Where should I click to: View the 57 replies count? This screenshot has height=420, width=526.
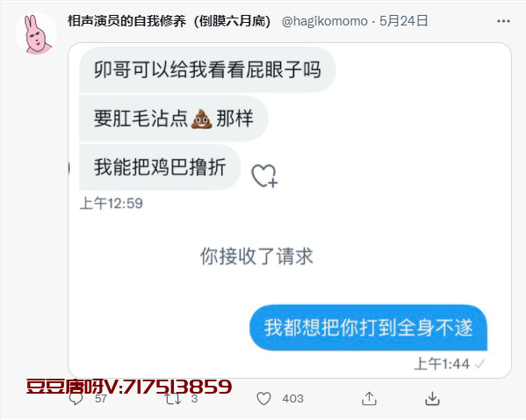tap(101, 399)
